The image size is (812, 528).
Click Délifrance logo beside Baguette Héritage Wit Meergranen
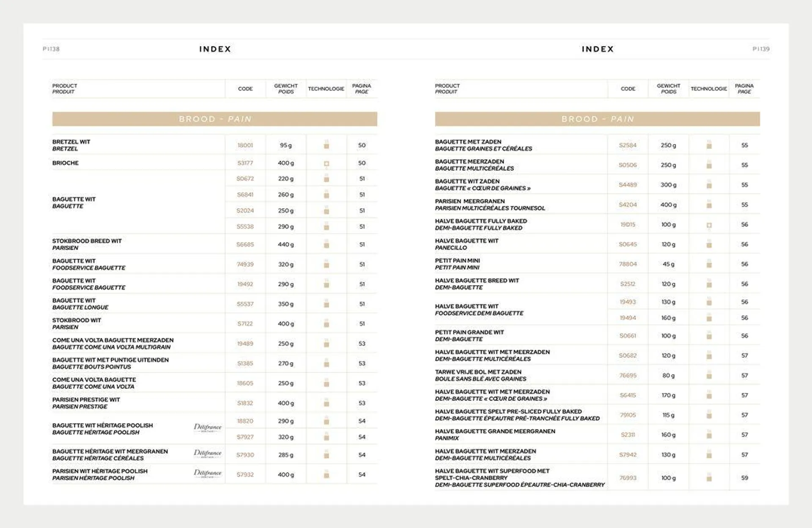208,453
